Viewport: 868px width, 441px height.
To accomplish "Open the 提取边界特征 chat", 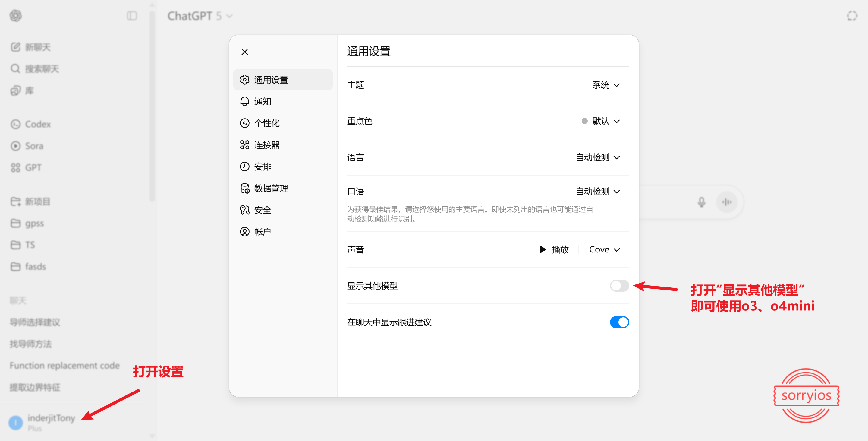I will point(35,387).
